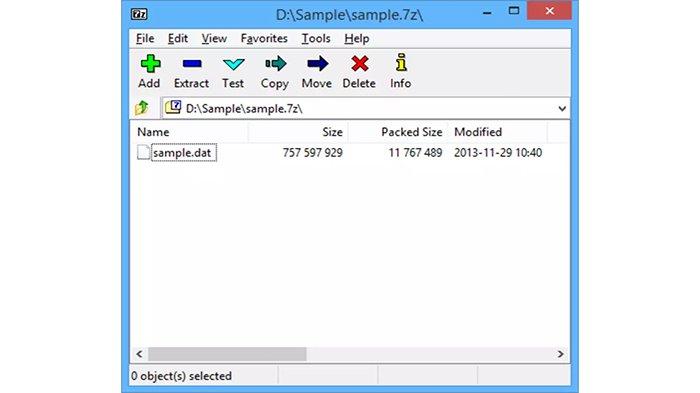Click the packed size value 11 767 489
Image resolution: width=700 pixels, height=393 pixels.
pyautogui.click(x=415, y=153)
